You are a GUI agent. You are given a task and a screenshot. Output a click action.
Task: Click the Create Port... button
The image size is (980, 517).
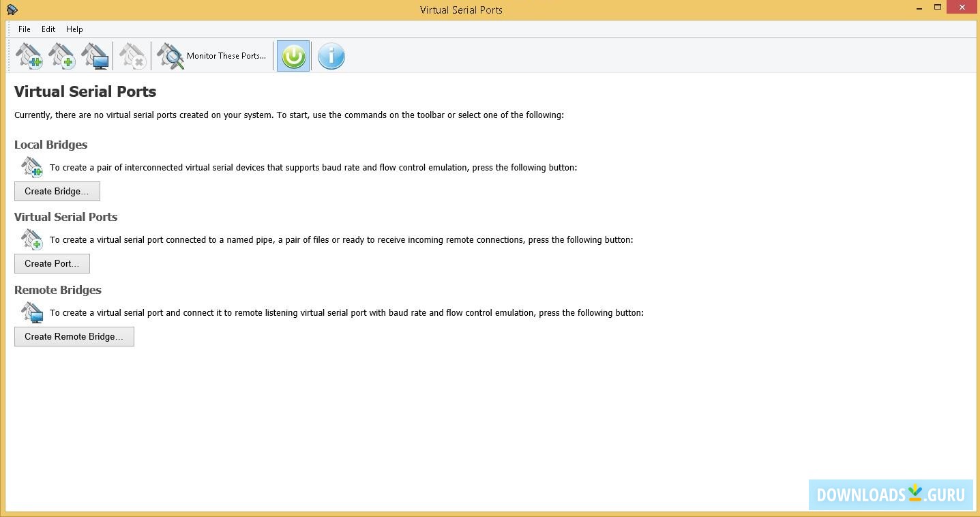[52, 263]
